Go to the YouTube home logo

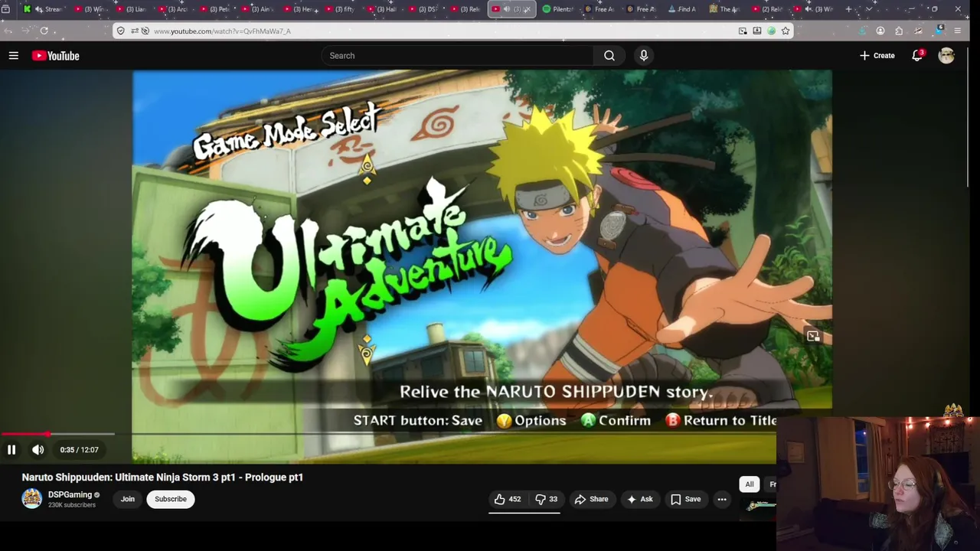[x=56, y=55]
